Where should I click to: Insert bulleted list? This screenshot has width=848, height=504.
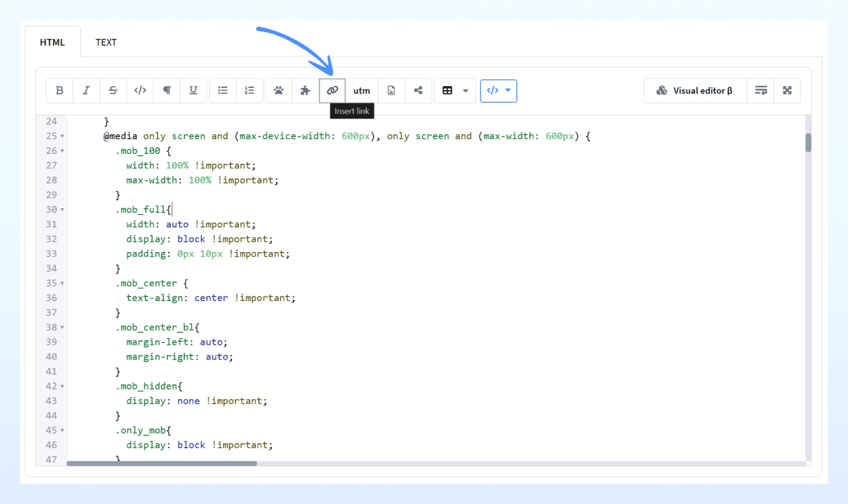[x=223, y=91]
